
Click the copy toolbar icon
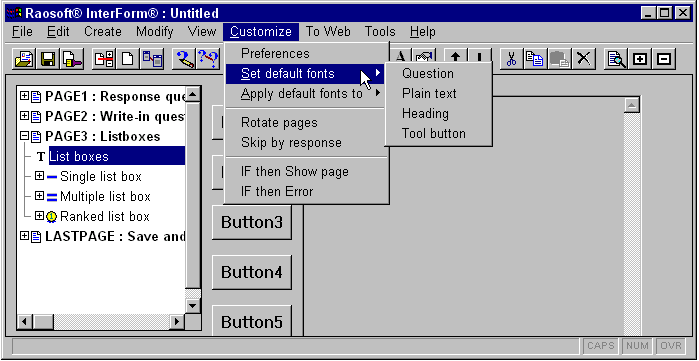(x=535, y=59)
